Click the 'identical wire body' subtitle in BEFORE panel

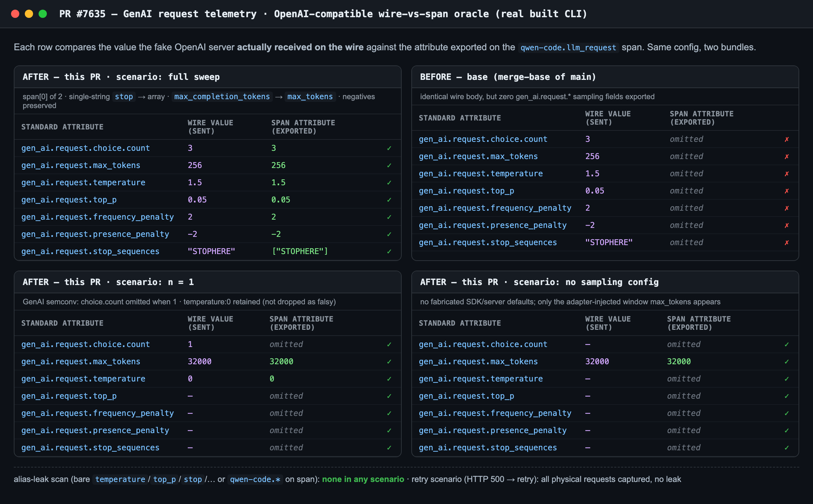[x=537, y=97]
